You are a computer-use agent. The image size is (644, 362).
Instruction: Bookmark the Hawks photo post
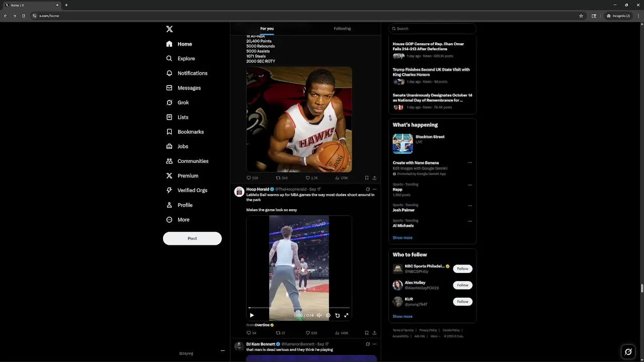367,178
